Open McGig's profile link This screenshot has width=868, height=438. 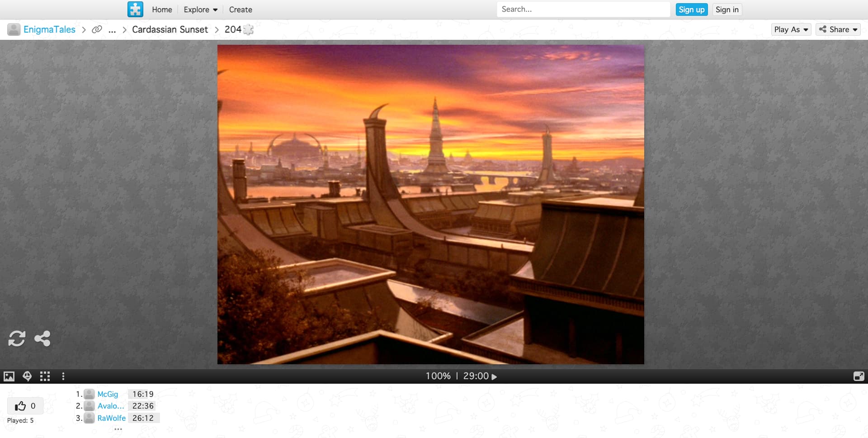point(108,394)
